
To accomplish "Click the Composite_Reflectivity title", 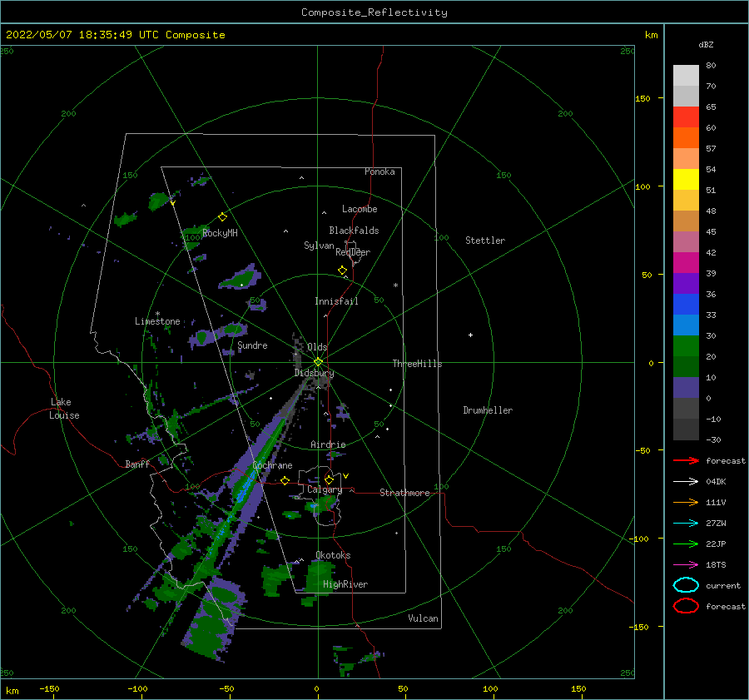I will point(374,12).
